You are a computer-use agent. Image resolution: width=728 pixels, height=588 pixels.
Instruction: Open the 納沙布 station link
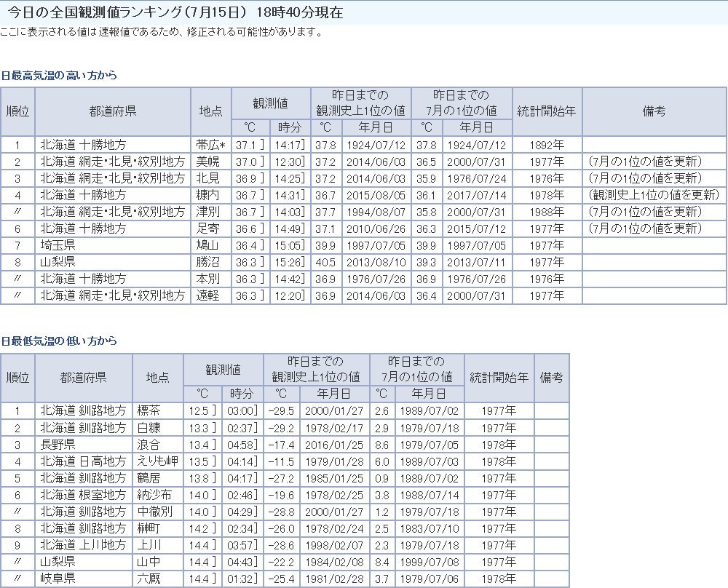(152, 494)
